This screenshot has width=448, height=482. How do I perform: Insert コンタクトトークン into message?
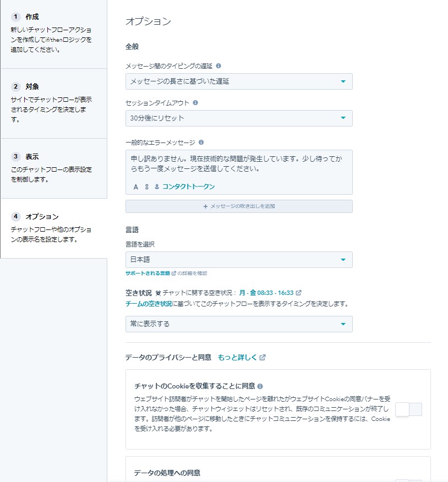point(188,187)
